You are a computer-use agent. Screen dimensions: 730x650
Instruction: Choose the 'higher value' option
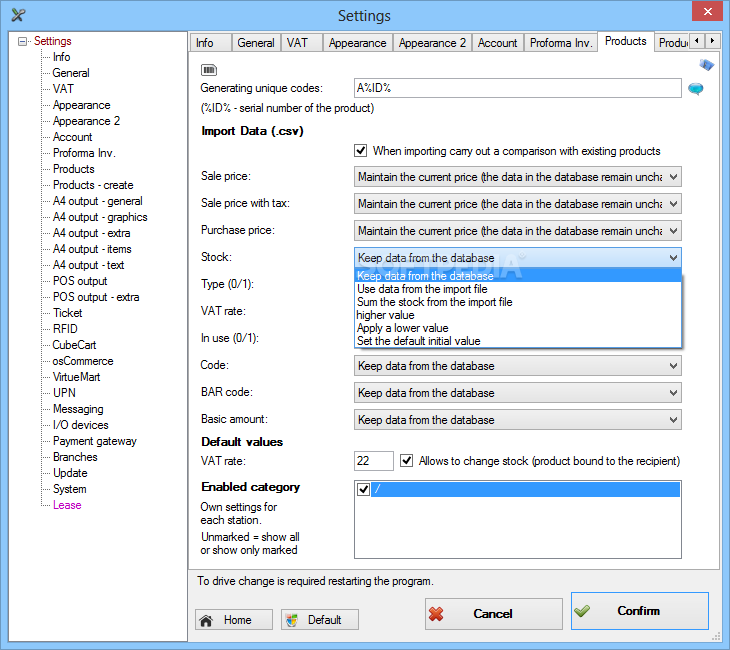coord(518,315)
